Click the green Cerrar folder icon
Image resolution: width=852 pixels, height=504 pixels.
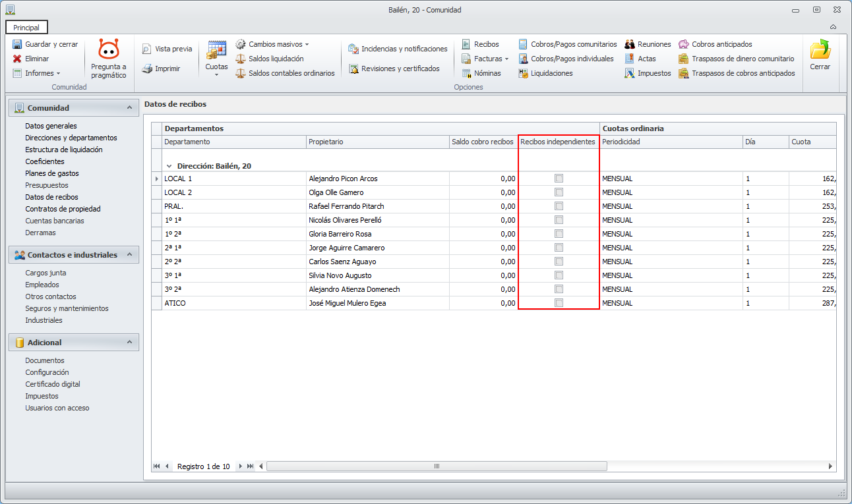pyautogui.click(x=820, y=50)
